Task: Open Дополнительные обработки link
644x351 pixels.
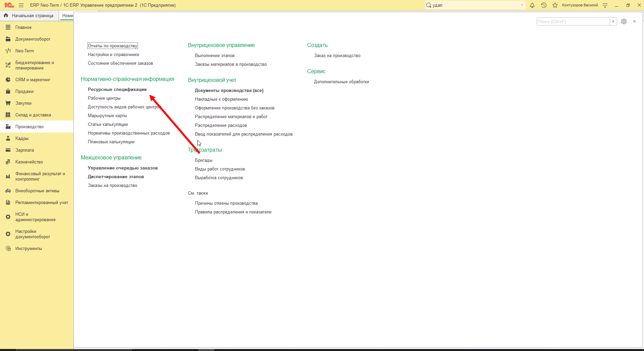Action: [x=342, y=82]
